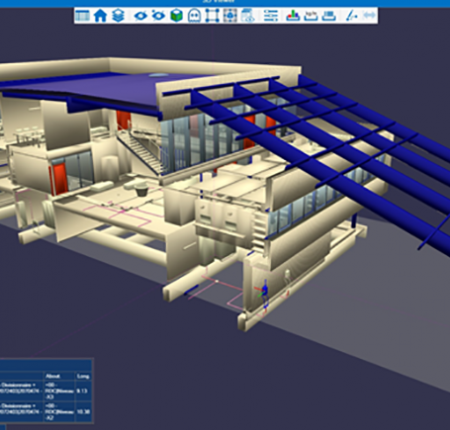Open the settings sliders icon

(270, 15)
